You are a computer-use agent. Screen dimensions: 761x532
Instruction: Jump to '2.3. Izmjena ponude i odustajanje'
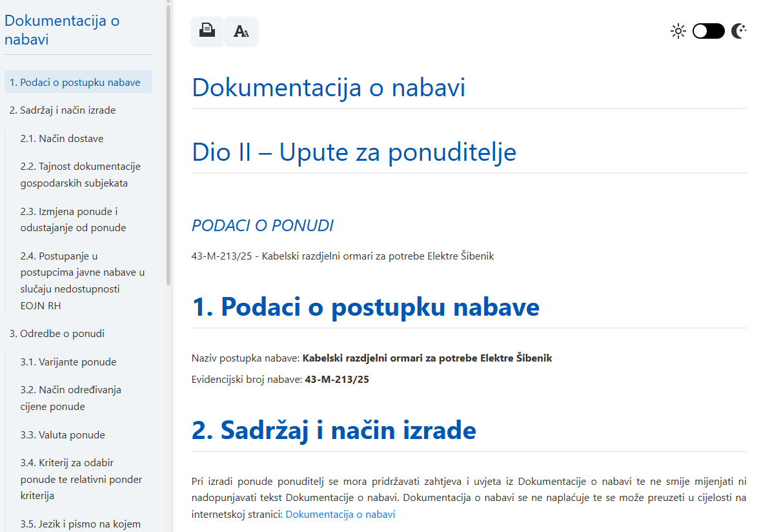point(73,220)
